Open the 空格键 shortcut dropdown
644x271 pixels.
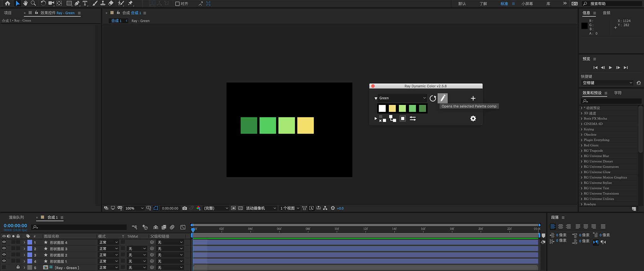tap(607, 83)
